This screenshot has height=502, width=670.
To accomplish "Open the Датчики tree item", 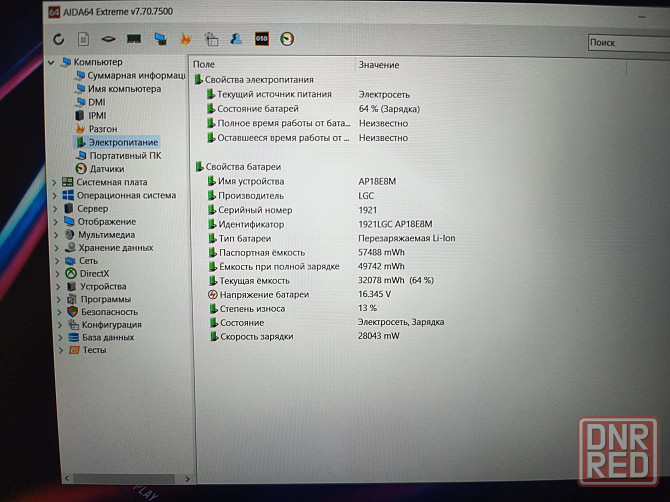I will pyautogui.click(x=106, y=169).
